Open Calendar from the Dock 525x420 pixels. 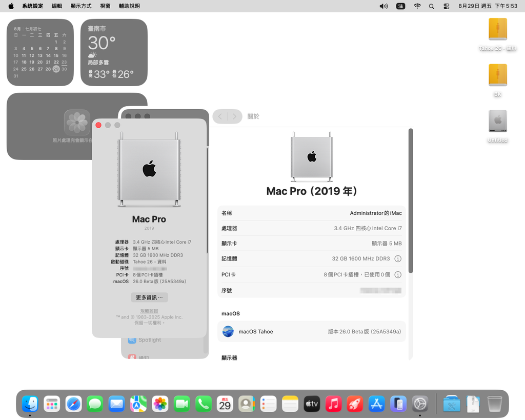click(x=225, y=404)
